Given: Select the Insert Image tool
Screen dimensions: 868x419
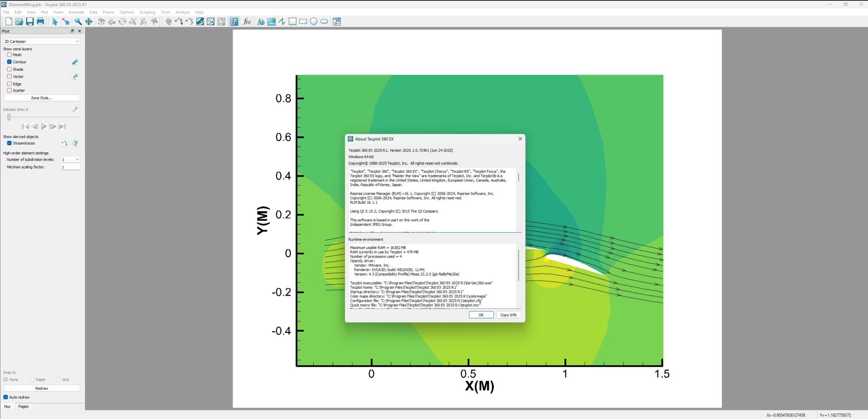Looking at the screenshot, I should tap(271, 21).
